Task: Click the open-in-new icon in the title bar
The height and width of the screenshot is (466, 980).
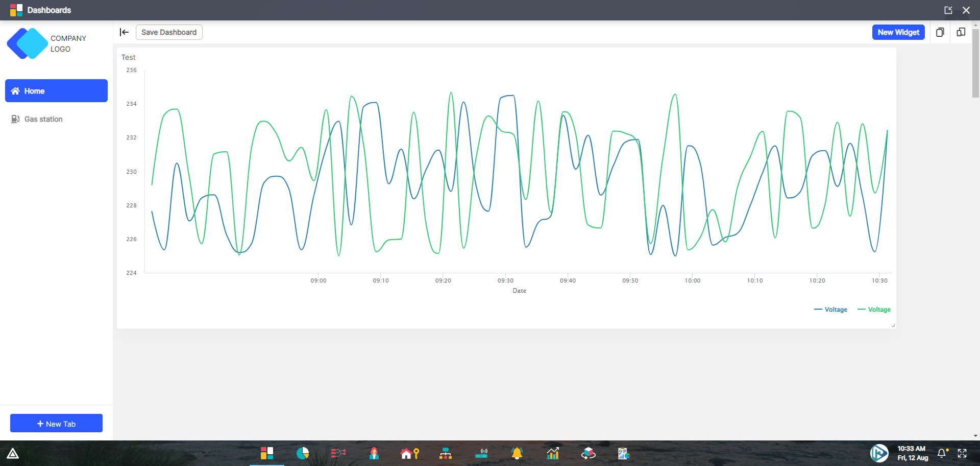Action: click(949, 10)
